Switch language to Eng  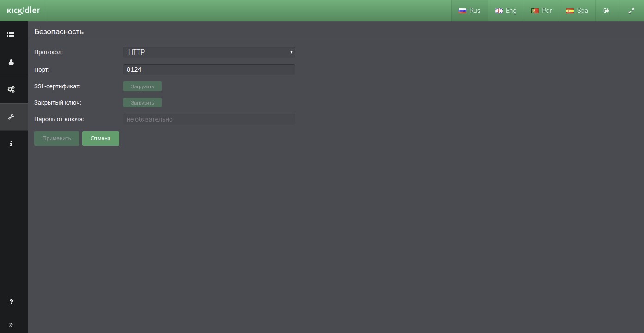coord(506,11)
